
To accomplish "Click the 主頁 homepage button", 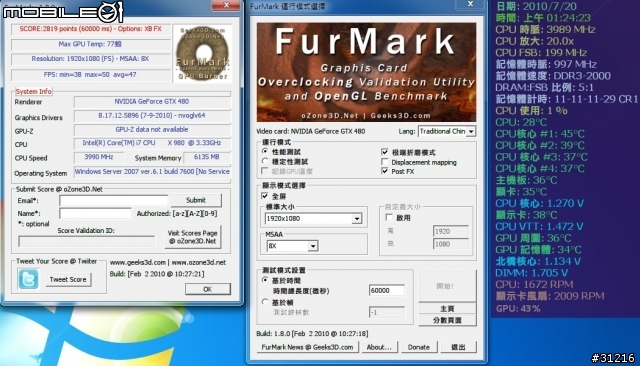I will [447, 308].
